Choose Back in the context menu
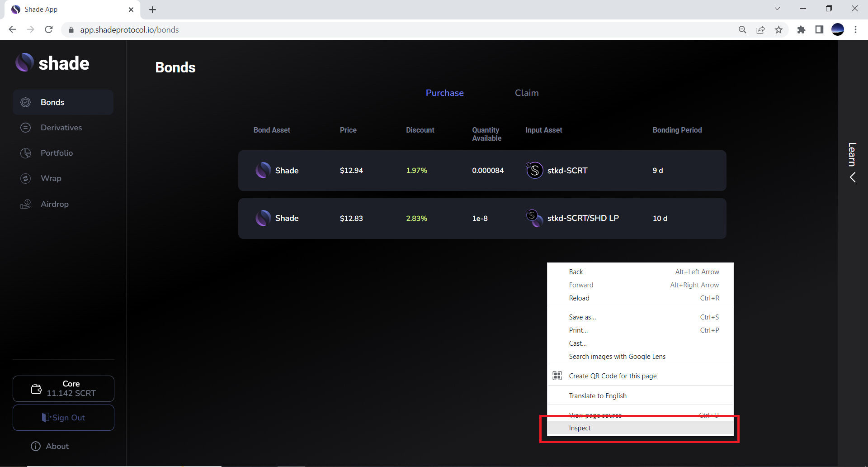Screen dimensions: 868x467 640,272
